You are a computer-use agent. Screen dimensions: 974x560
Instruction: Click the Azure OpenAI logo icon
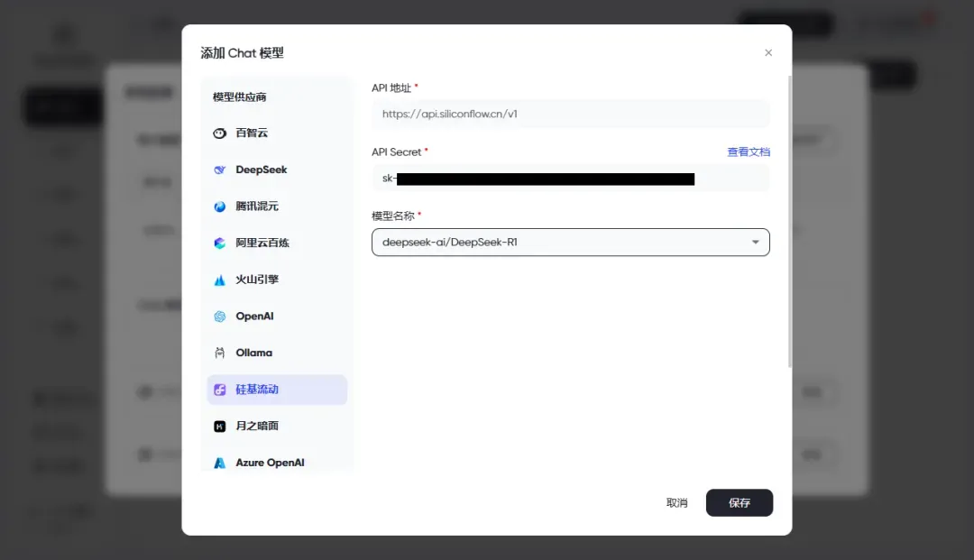[x=219, y=464]
